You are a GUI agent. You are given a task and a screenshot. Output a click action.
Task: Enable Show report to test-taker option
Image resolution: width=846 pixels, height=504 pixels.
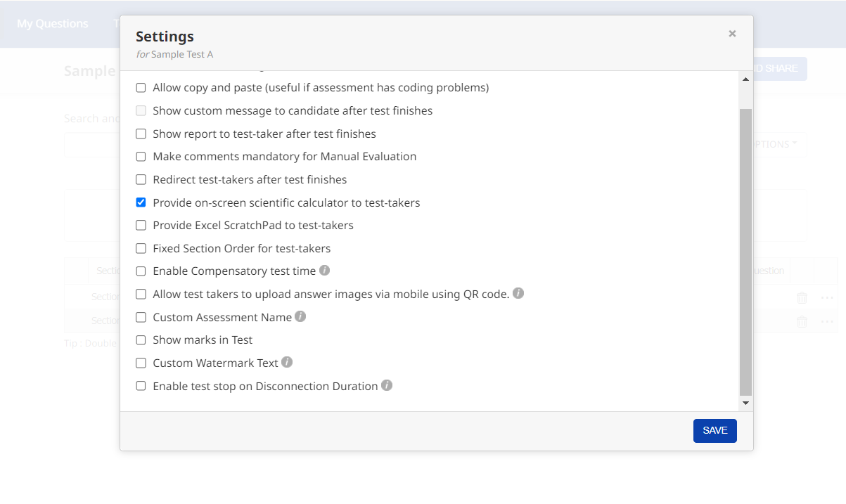click(141, 134)
